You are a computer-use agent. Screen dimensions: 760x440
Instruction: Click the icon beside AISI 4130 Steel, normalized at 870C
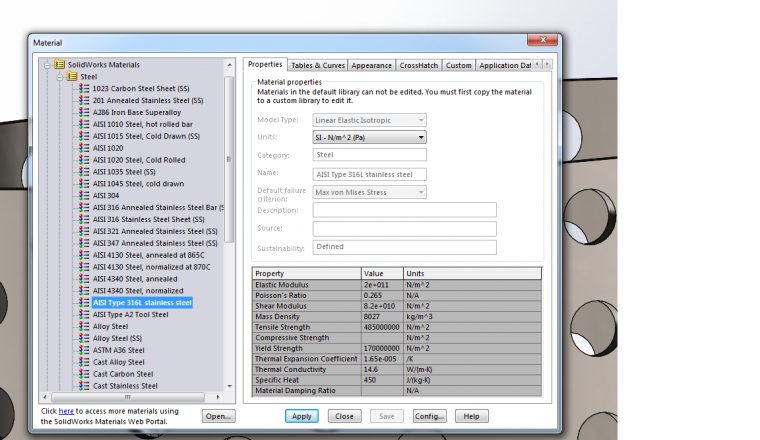(84, 267)
